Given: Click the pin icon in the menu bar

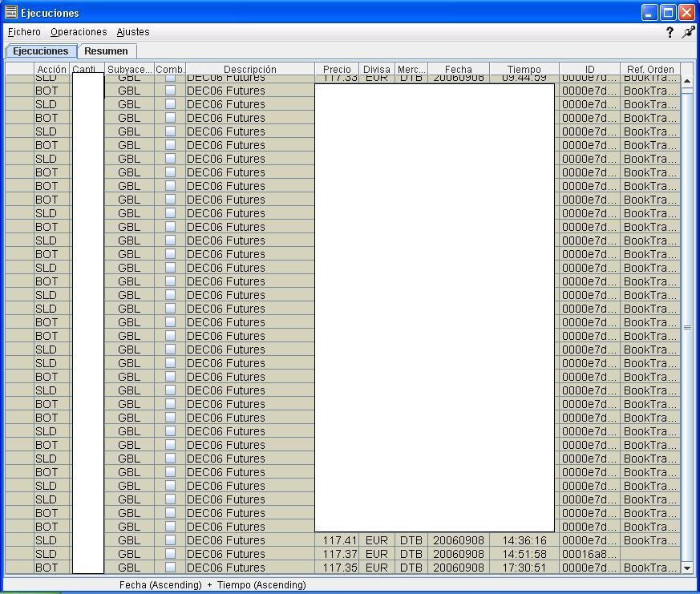Looking at the screenshot, I should (688, 32).
